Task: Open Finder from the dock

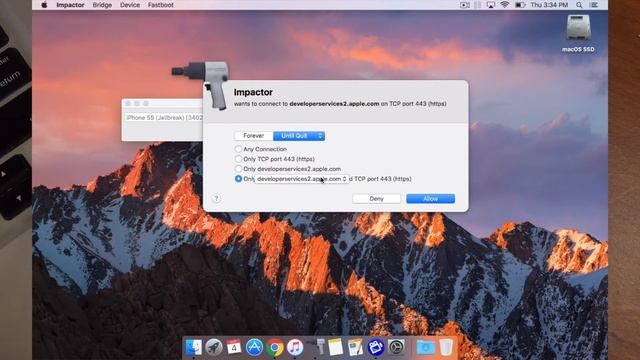Action: pyautogui.click(x=193, y=347)
